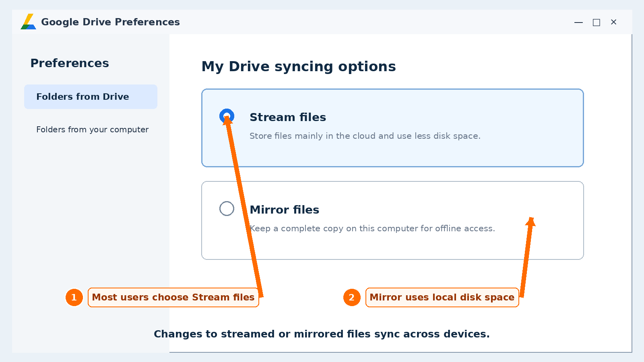Click 'Changes to streamed or mirrored files' text
This screenshot has width=644, height=362.
click(x=322, y=334)
